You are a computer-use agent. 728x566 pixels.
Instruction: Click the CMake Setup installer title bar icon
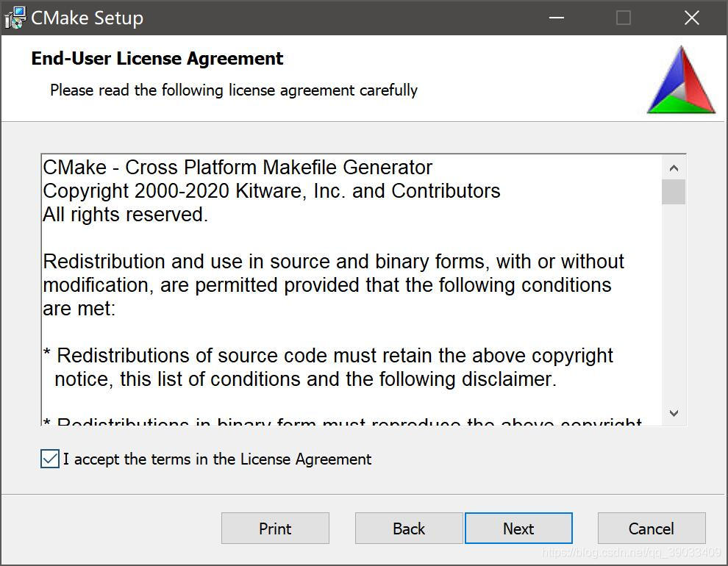click(x=15, y=18)
